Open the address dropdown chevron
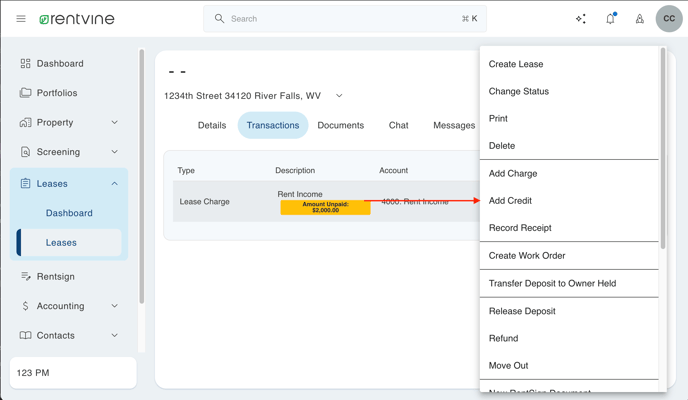The image size is (688, 400). click(339, 96)
